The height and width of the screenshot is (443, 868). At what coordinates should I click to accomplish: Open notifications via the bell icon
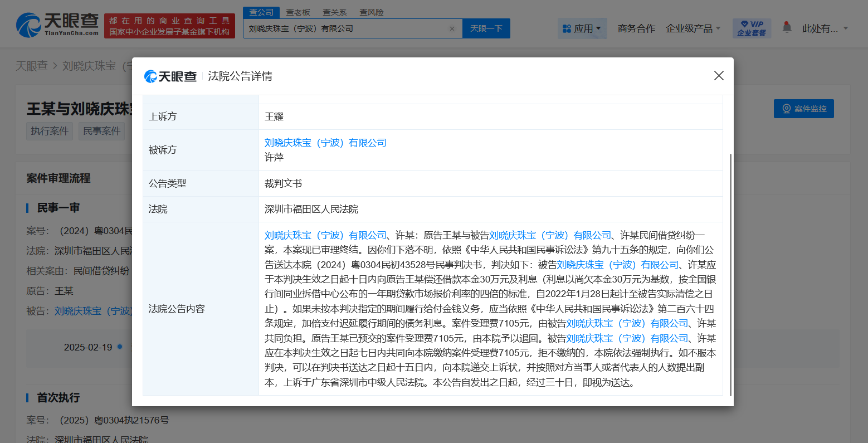pos(787,27)
